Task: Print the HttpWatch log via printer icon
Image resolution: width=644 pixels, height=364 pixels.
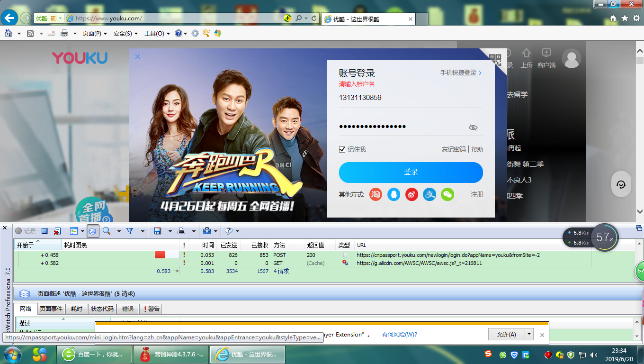Action: 181,231
